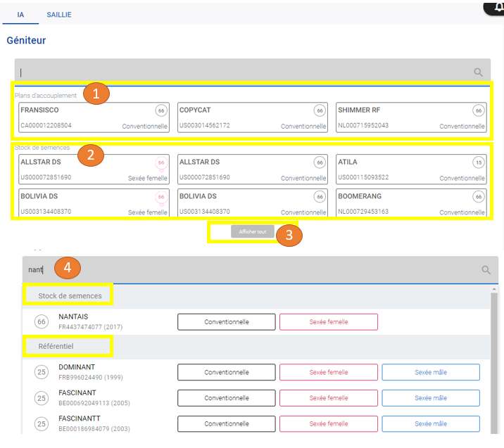Select Sexée mâle for FASCINANT
This screenshot has height=448, width=504.
431,398
